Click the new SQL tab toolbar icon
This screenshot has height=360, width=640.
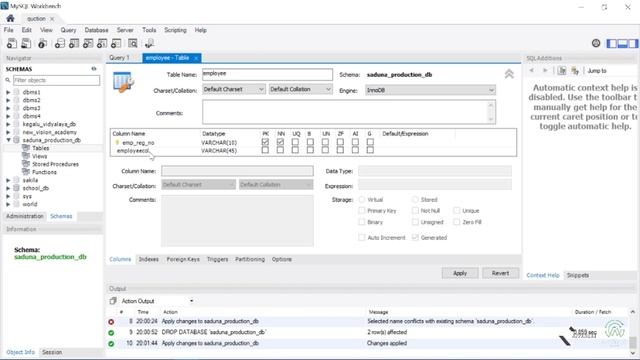click(x=12, y=43)
